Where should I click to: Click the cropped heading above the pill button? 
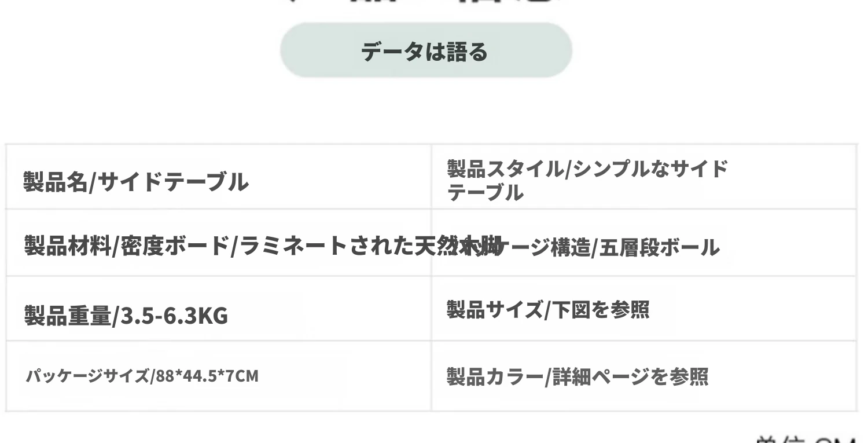coord(426,5)
